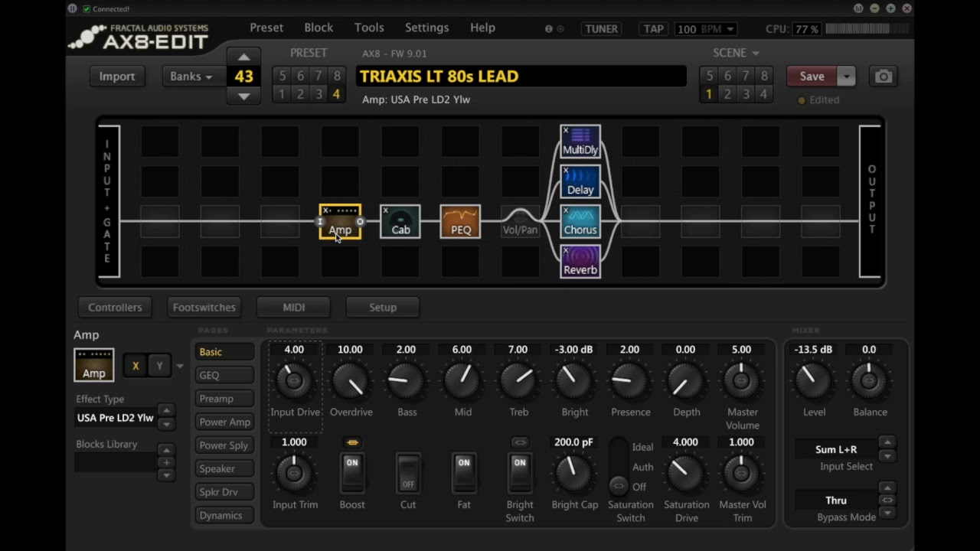Open the Save dropdown arrow
This screenshot has width=980, height=551.
coord(846,77)
